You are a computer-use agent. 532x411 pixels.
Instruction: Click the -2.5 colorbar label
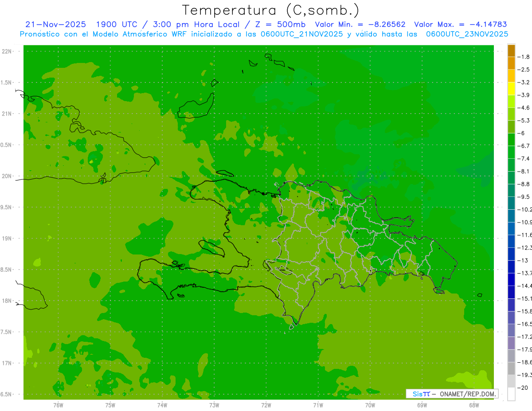(524, 70)
